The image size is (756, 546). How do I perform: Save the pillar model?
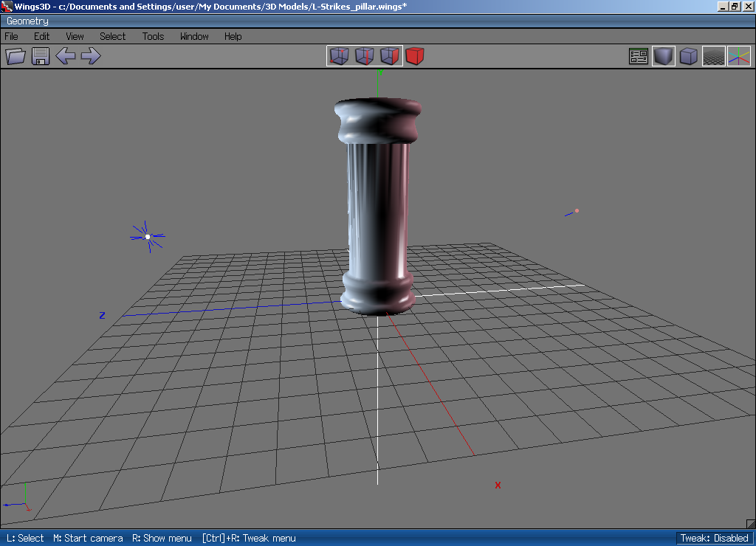tap(40, 55)
